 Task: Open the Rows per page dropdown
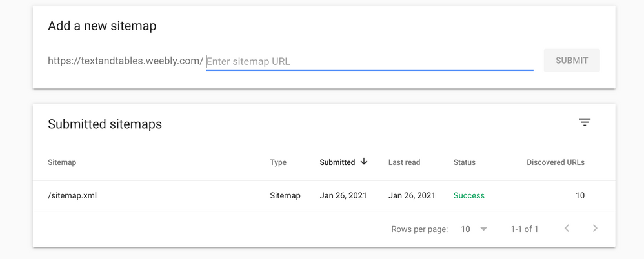[x=474, y=229]
